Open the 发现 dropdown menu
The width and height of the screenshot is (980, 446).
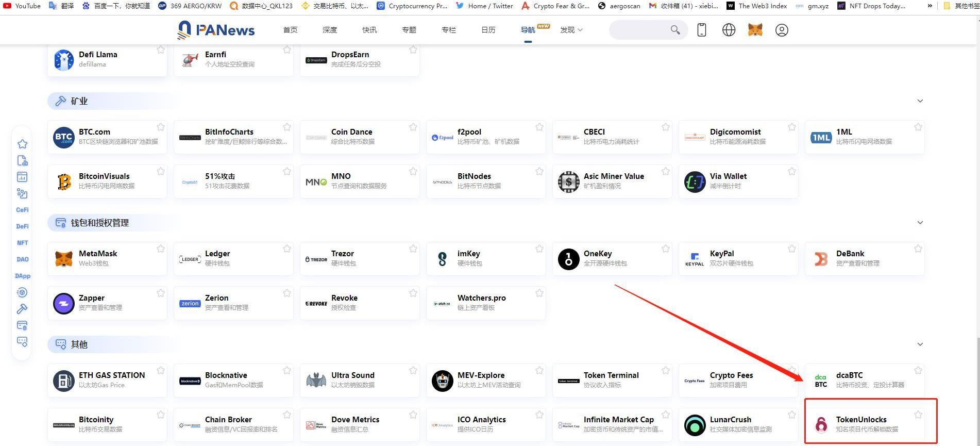click(x=571, y=30)
